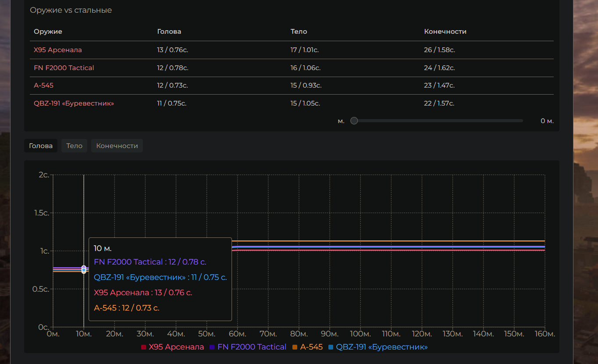Viewport: 598px width, 364px height.
Task: Toggle X95 Арсенала series label in chart legend
Action: click(x=176, y=347)
